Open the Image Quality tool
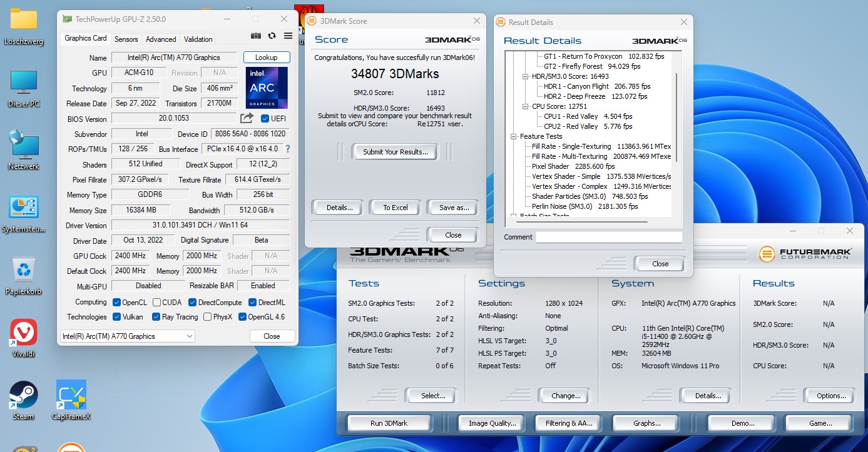868x452 pixels. point(493,423)
